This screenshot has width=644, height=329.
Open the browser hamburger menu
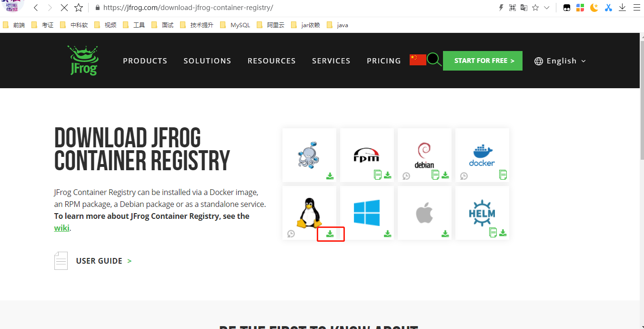(636, 8)
